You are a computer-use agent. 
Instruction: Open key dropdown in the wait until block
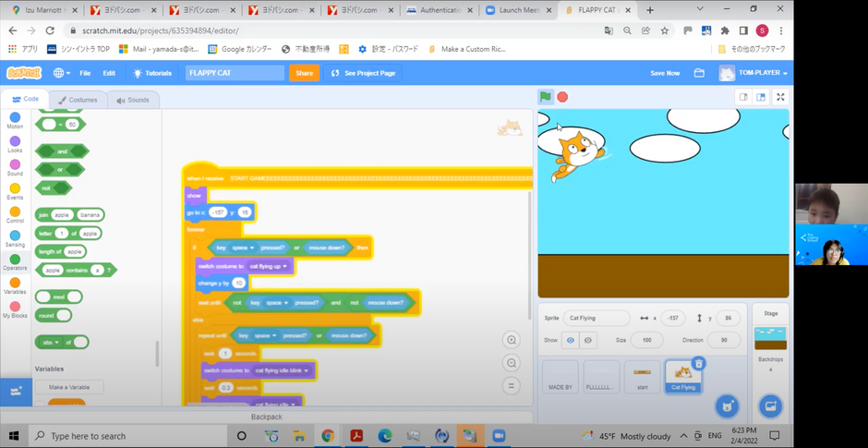click(x=277, y=303)
